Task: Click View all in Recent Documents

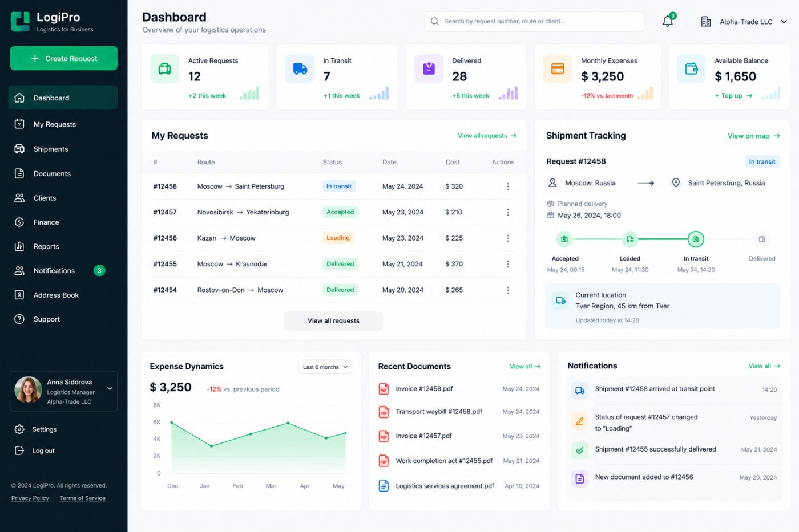Action: [x=525, y=367]
